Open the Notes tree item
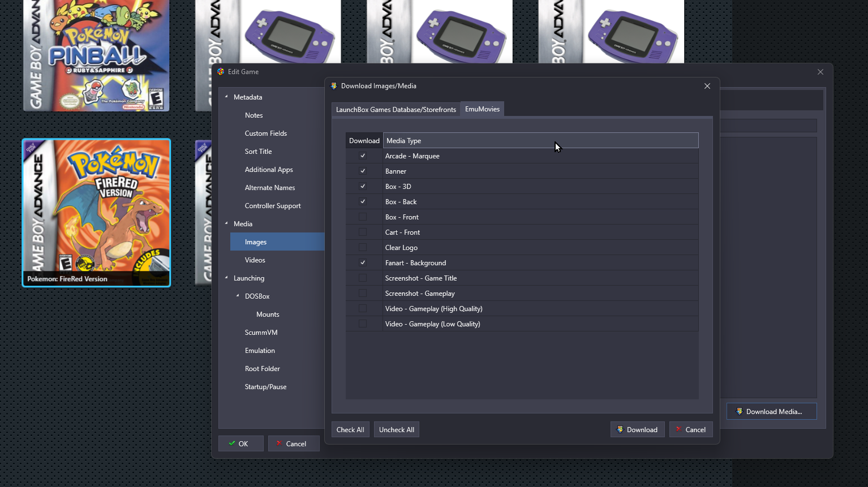Image resolution: width=868 pixels, height=487 pixels. coord(254,115)
